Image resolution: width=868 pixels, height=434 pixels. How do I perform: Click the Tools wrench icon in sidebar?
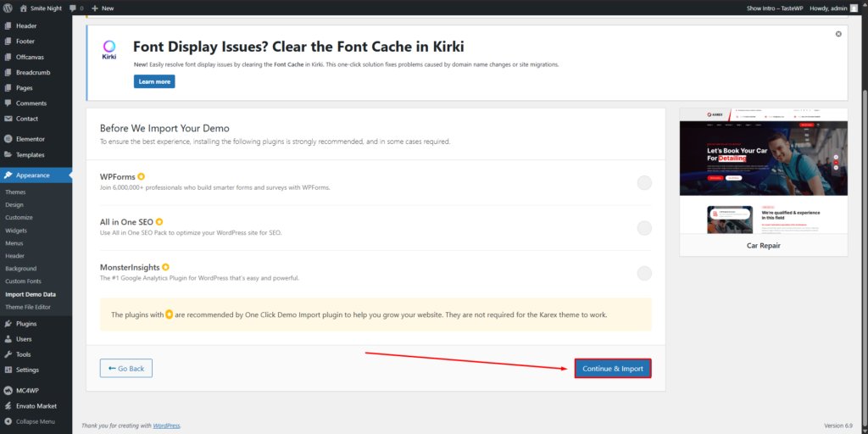(8, 354)
